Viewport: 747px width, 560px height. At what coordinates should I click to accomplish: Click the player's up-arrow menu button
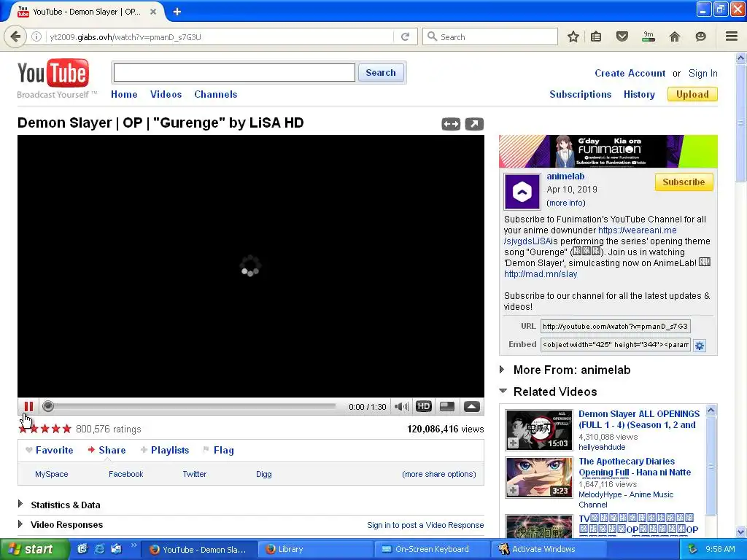point(472,407)
